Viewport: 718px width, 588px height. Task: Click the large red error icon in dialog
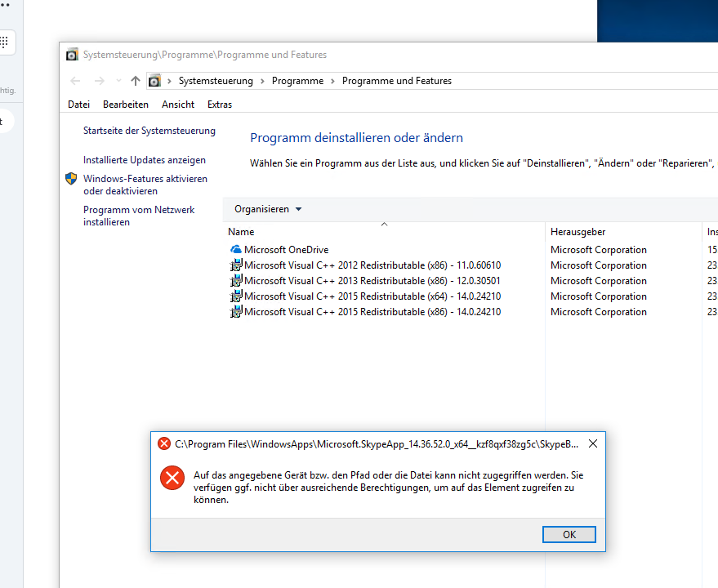click(x=172, y=478)
